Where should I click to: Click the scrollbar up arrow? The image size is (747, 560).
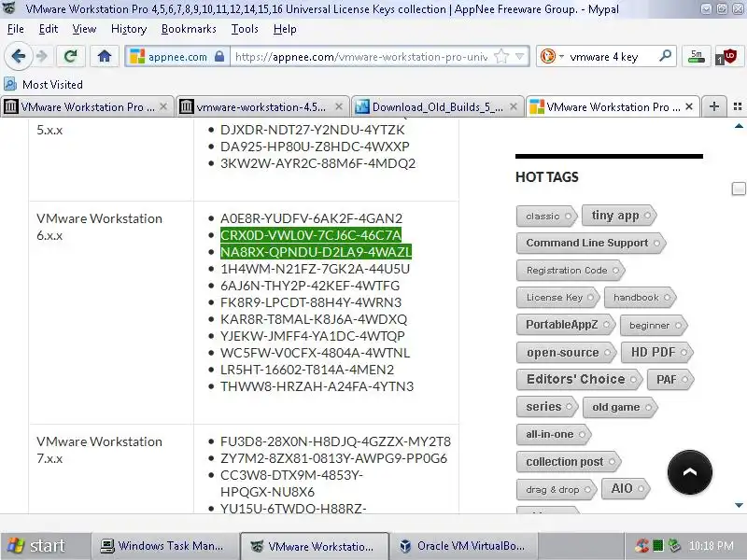[739, 126]
